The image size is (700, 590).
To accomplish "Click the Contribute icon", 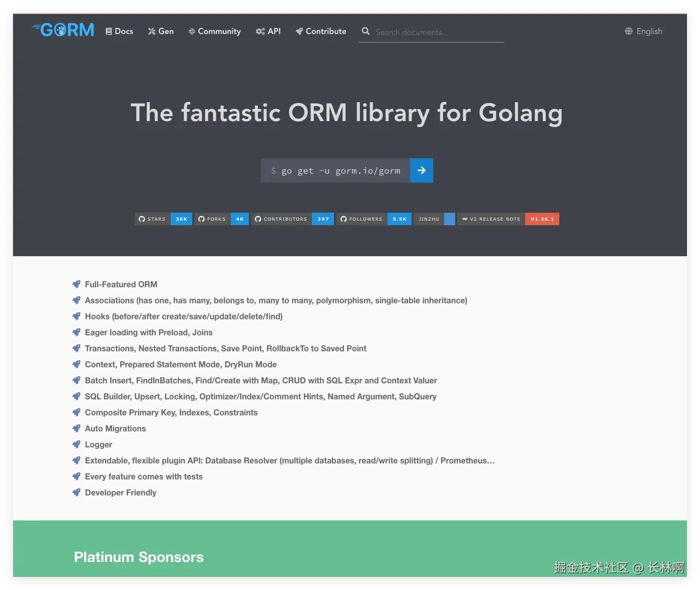I will (x=299, y=31).
